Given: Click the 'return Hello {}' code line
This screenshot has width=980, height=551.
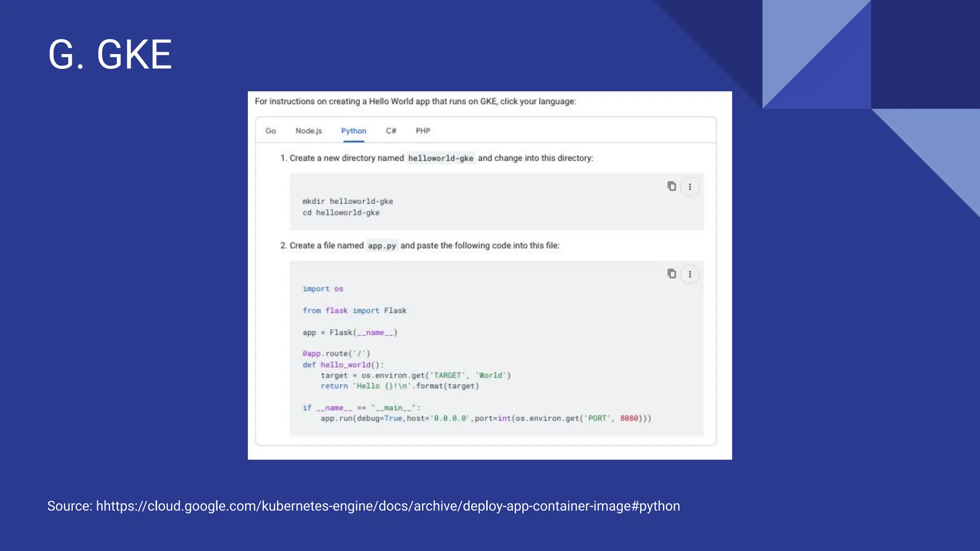Looking at the screenshot, I should [x=400, y=386].
